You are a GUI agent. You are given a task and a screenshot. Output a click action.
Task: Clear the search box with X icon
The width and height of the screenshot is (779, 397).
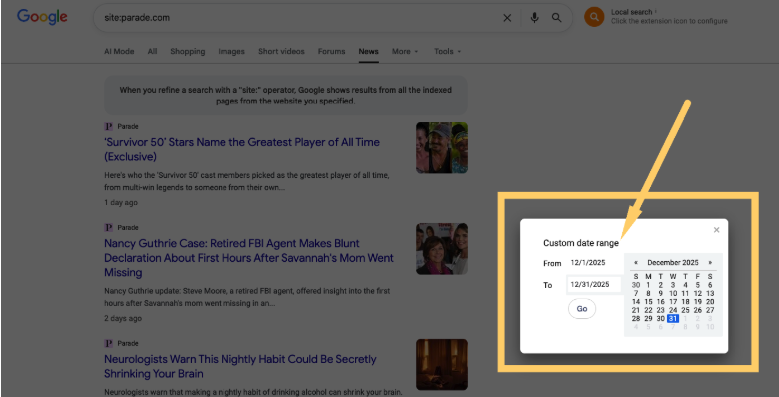coord(507,18)
